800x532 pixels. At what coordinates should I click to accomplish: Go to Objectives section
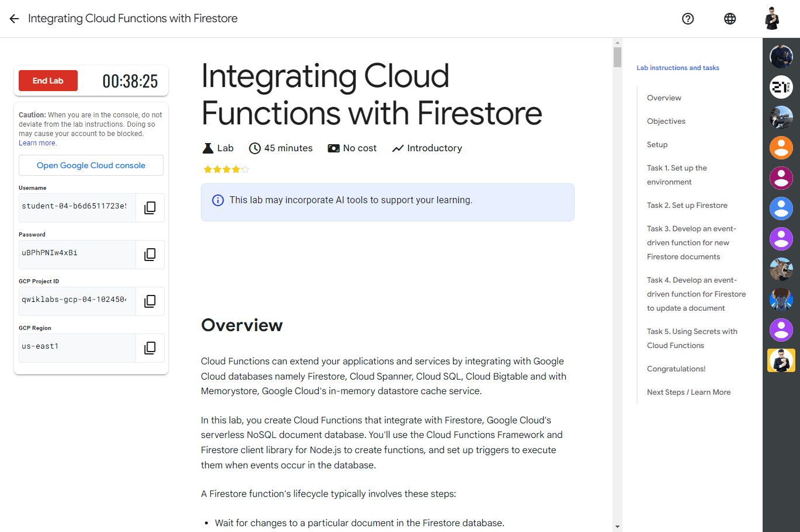point(666,121)
